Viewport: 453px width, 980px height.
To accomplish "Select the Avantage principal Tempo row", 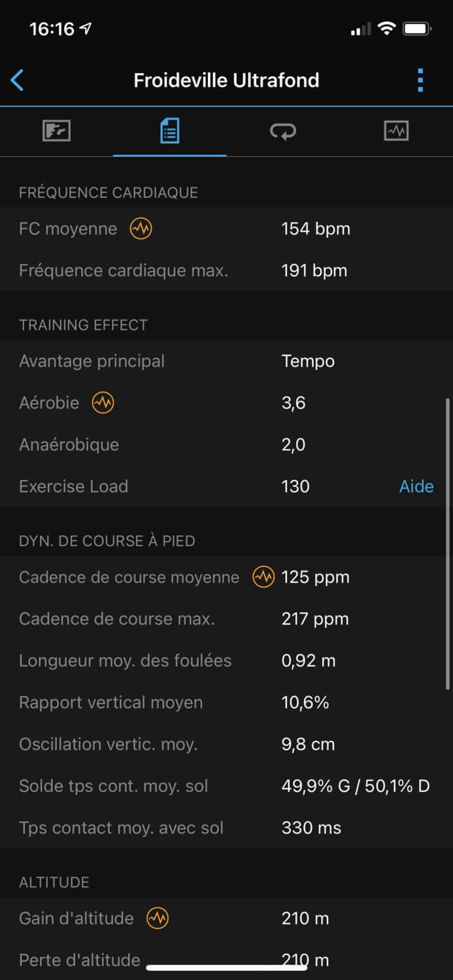I will (226, 361).
